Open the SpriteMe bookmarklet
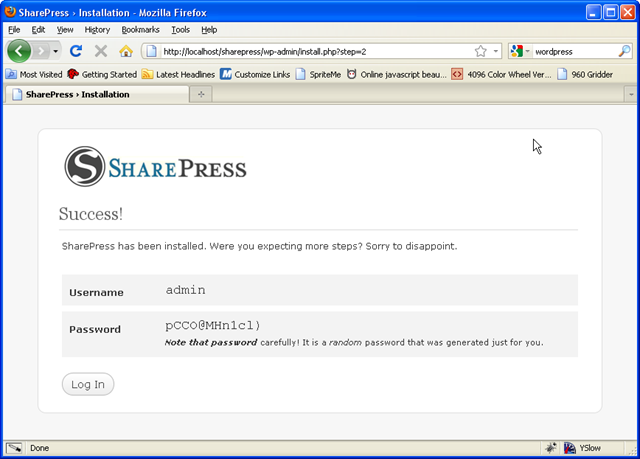Viewport: 640px width, 459px height. [318, 74]
